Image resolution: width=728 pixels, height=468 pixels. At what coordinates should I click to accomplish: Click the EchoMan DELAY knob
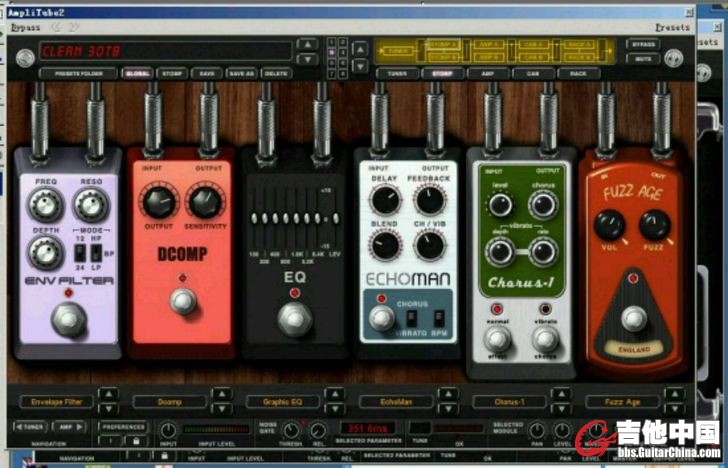385,200
